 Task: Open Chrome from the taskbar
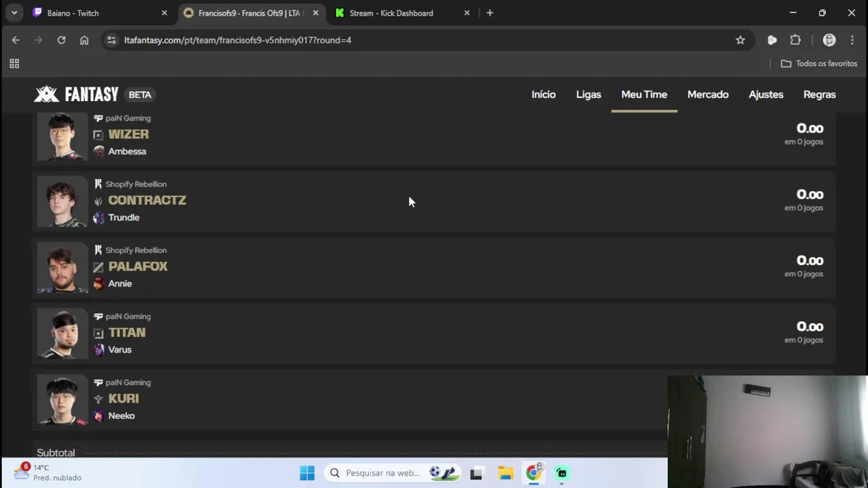coord(534,472)
